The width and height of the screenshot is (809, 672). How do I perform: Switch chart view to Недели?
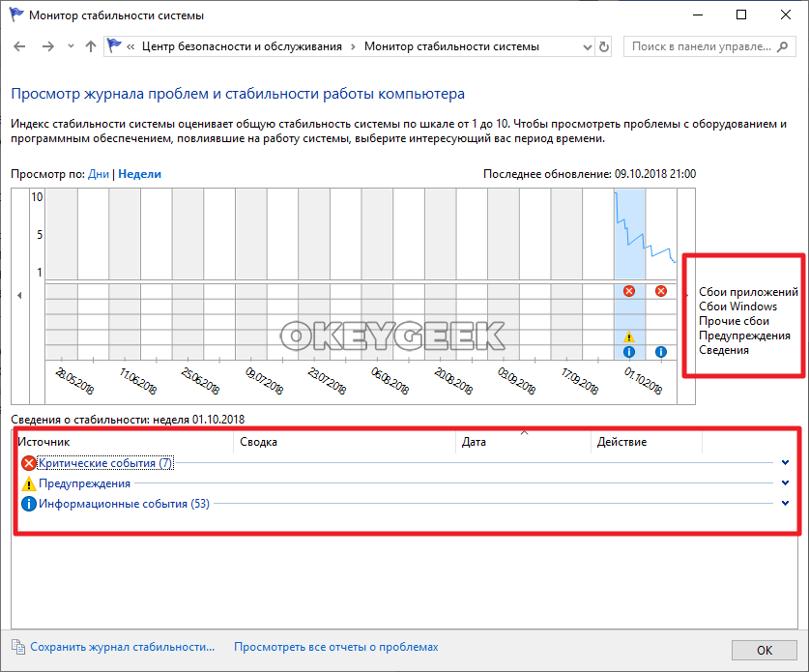140,174
